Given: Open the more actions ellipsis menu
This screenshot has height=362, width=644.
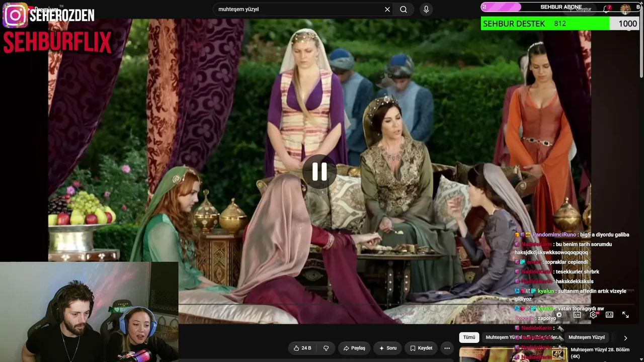Looking at the screenshot, I should pos(447,348).
